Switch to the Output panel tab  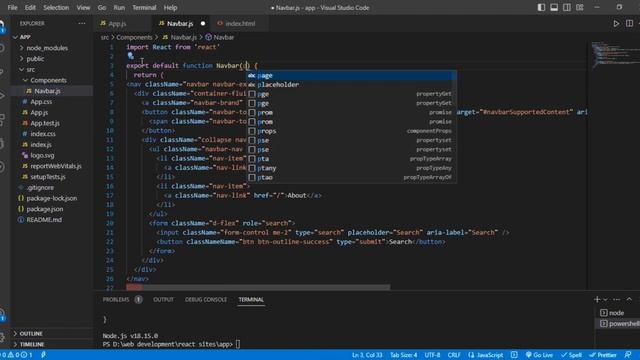click(163, 300)
